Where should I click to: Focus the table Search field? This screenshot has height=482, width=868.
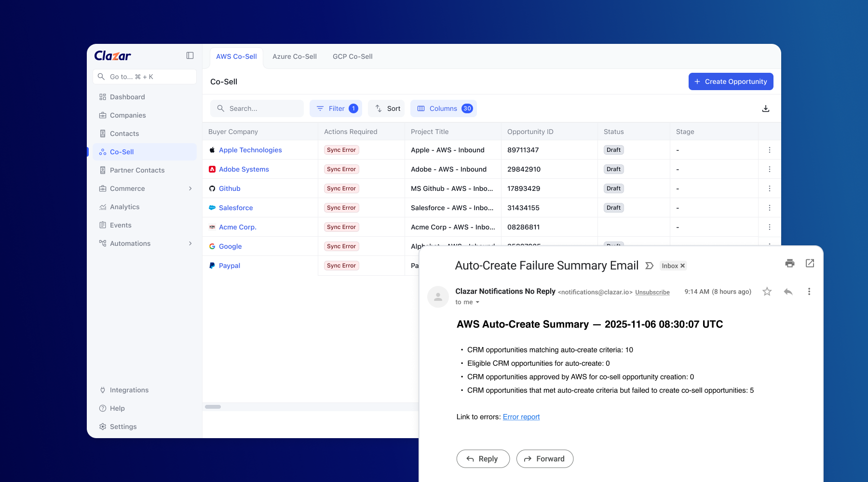point(257,108)
